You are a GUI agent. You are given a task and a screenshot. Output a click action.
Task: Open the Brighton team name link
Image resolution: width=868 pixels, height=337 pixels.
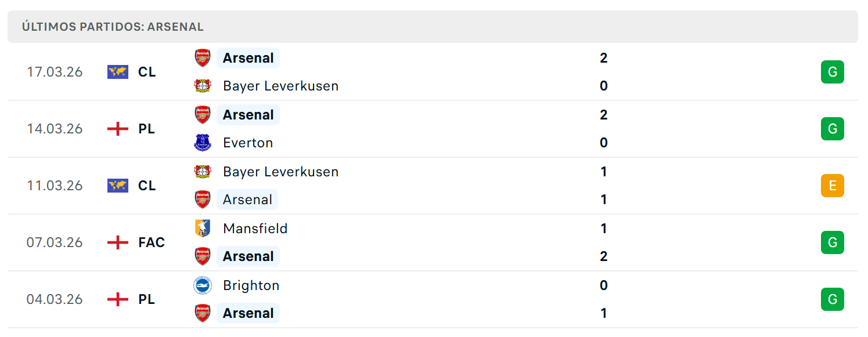[251, 285]
